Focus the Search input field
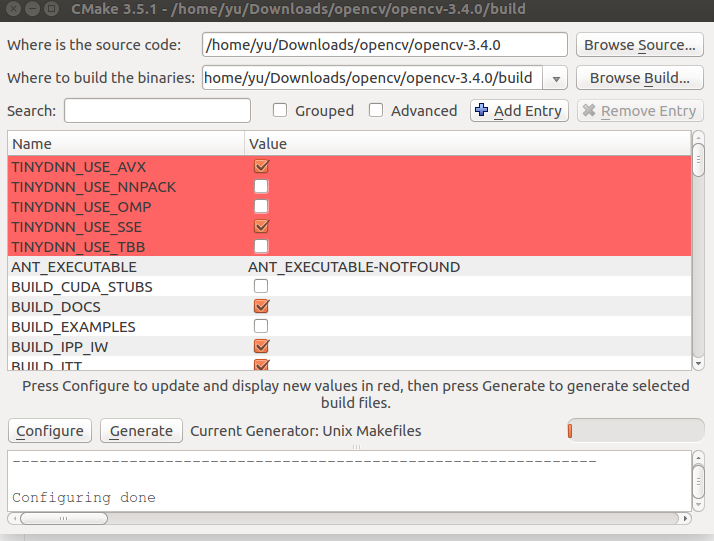Viewport: 714px width, 541px height. (x=158, y=111)
